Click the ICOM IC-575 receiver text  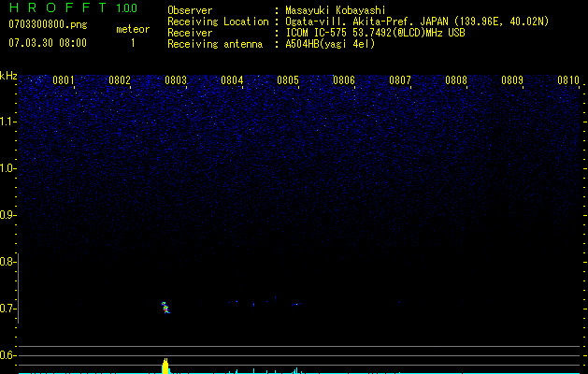(x=375, y=33)
